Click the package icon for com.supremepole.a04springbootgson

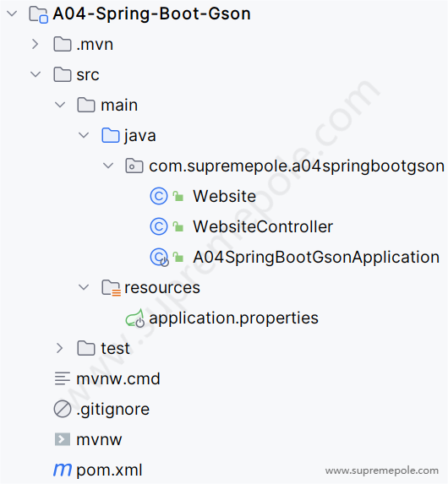point(134,166)
